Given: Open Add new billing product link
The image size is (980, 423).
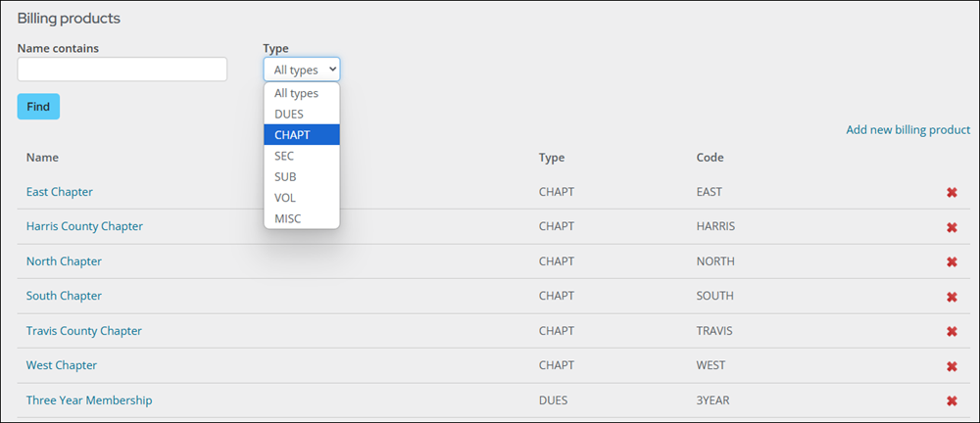Looking at the screenshot, I should [x=907, y=130].
